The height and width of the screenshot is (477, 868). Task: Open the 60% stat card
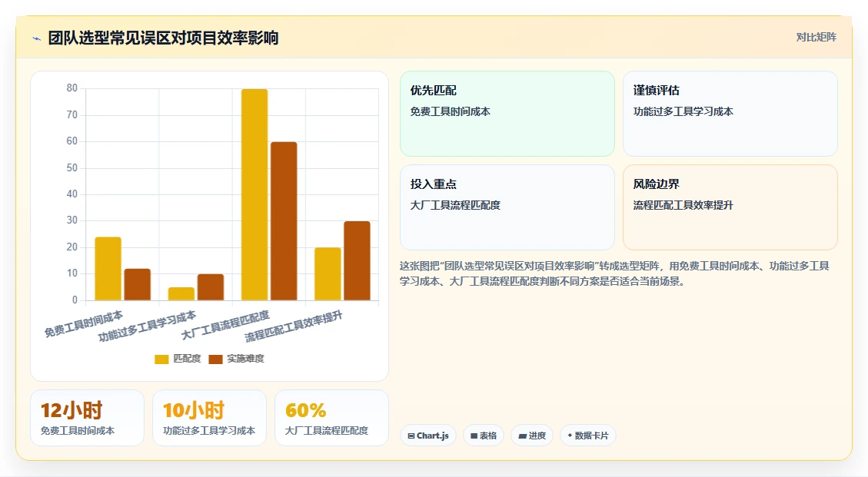(331, 418)
